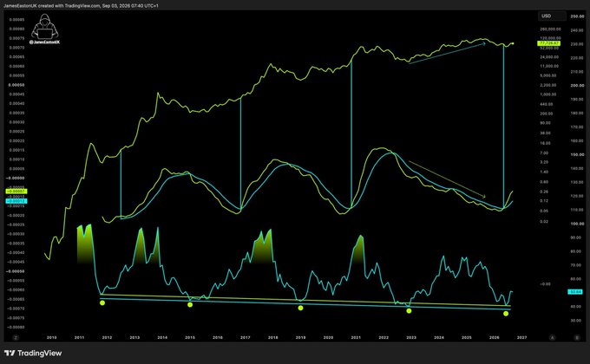Screen dimensions: 590x364
Task: Click the 150.00 label on far-right scale
Action: coord(577,154)
